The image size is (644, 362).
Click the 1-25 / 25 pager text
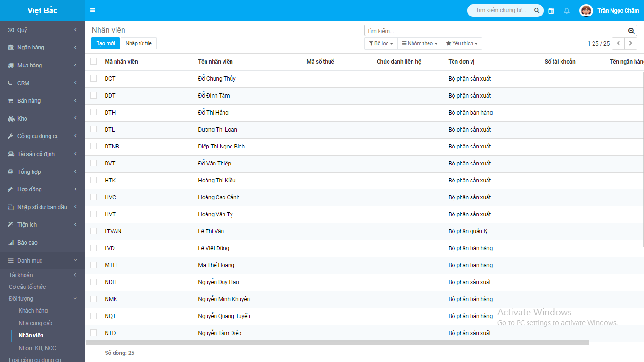(599, 44)
